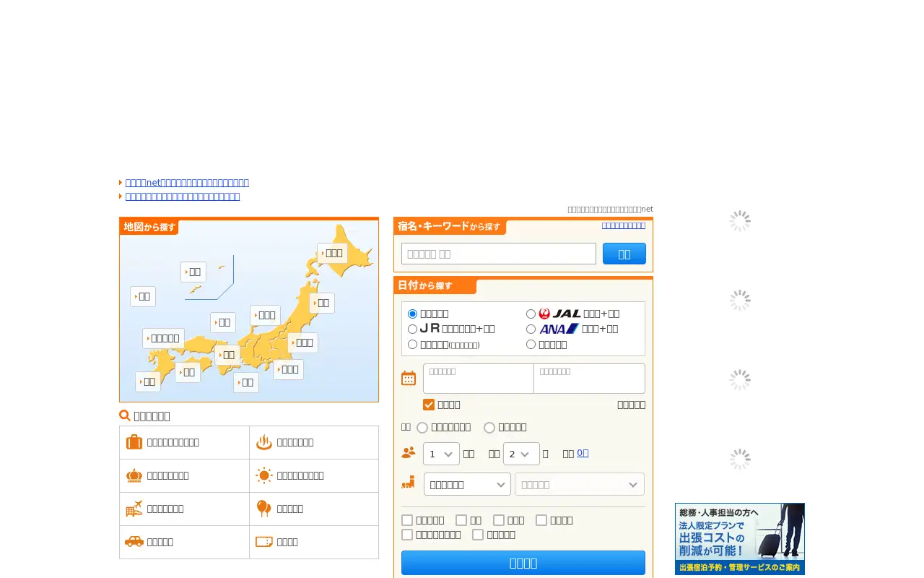The height and width of the screenshot is (578, 924).
Task: Click the orange calendar icon
Action: coord(409,378)
